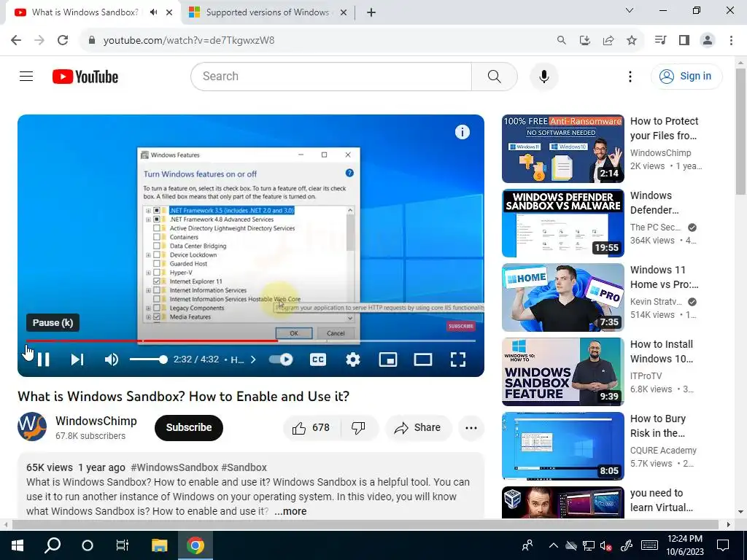Seek on the red video progress bar

click(251, 341)
